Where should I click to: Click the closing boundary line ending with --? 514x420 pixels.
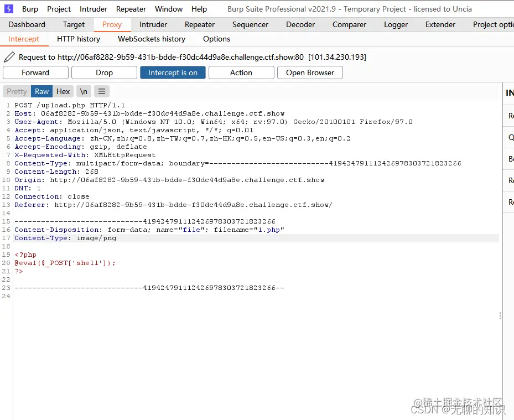click(149, 288)
